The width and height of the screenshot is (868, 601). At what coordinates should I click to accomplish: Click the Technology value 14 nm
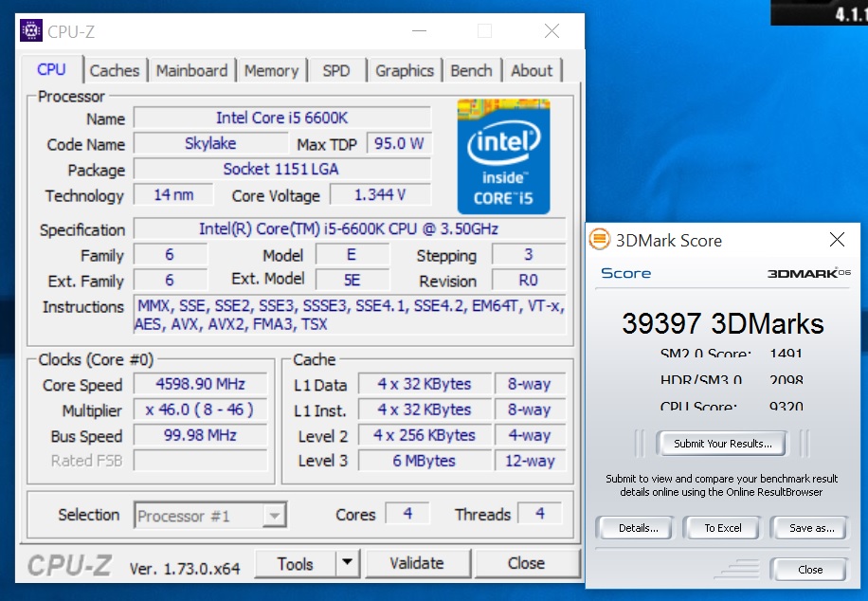[x=173, y=194]
